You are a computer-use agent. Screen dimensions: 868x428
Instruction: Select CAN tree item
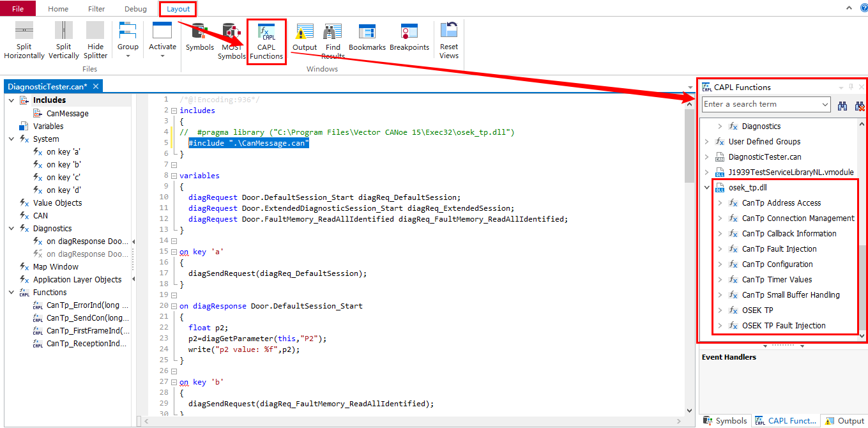[x=40, y=215]
